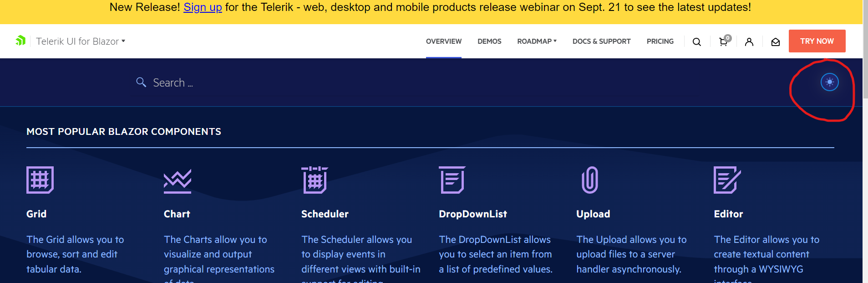Open the Editor heading link
Screen dimensions: 868x283
pyautogui.click(x=728, y=214)
